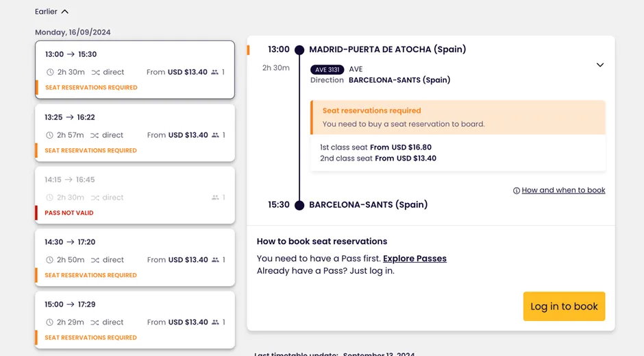Select the 14:30 to 17:20 trip

(135, 258)
